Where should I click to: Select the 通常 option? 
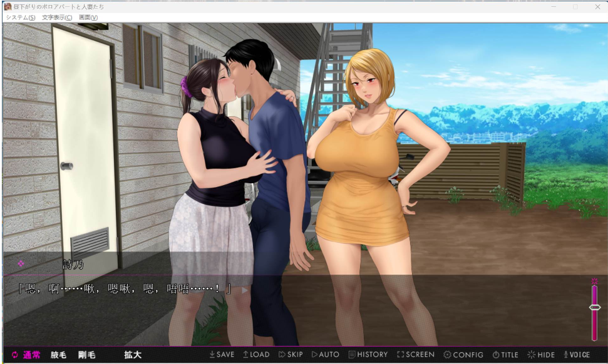[31, 355]
